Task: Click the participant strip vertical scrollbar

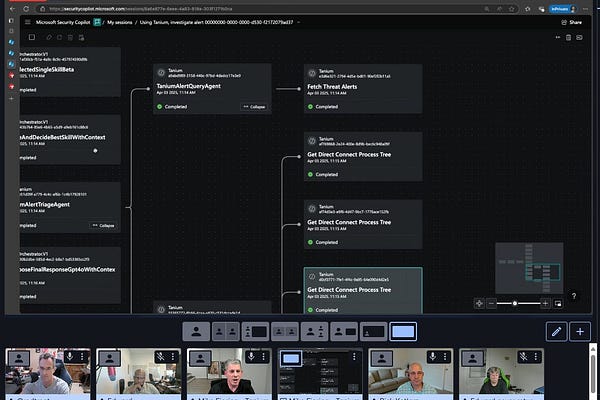Action: coord(593,372)
